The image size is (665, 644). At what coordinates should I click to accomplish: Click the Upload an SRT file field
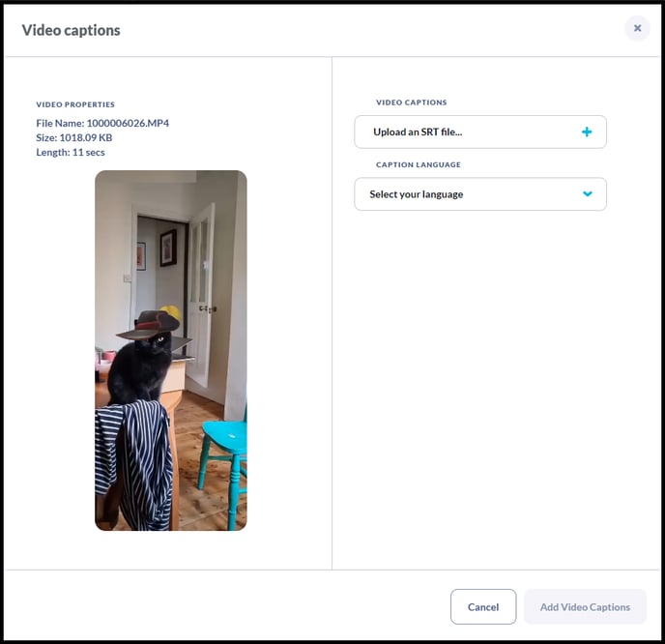(x=480, y=132)
